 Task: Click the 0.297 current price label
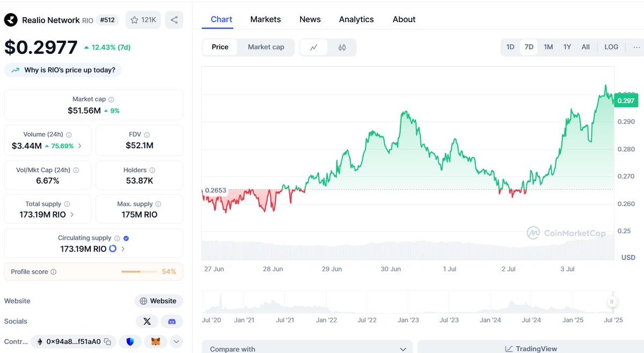click(x=626, y=100)
